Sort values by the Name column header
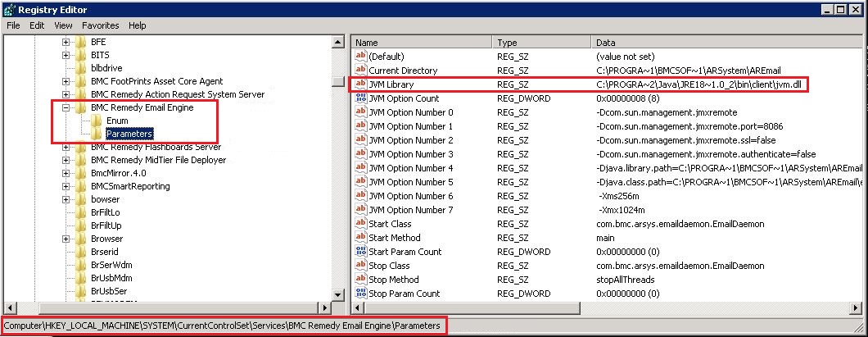 (x=422, y=42)
